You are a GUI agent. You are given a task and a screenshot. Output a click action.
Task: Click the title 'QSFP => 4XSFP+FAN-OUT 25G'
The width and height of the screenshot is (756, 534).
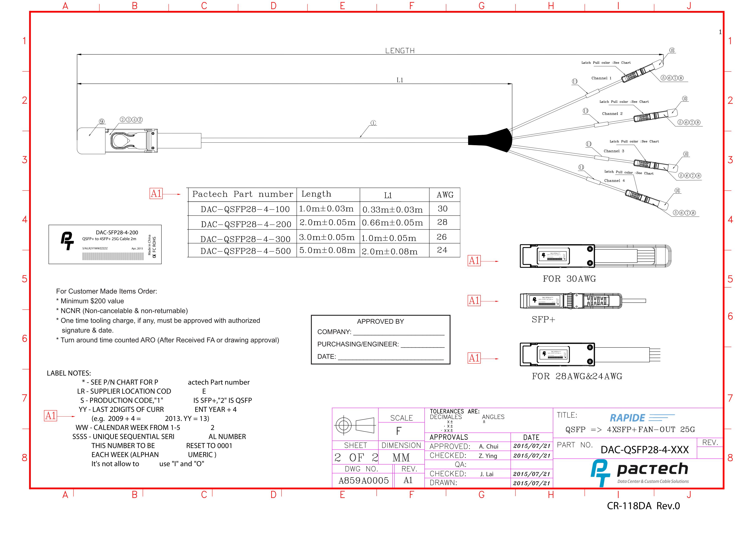tap(630, 429)
